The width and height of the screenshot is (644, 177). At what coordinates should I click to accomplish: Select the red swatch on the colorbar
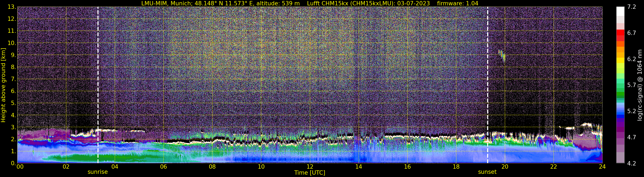click(620, 33)
